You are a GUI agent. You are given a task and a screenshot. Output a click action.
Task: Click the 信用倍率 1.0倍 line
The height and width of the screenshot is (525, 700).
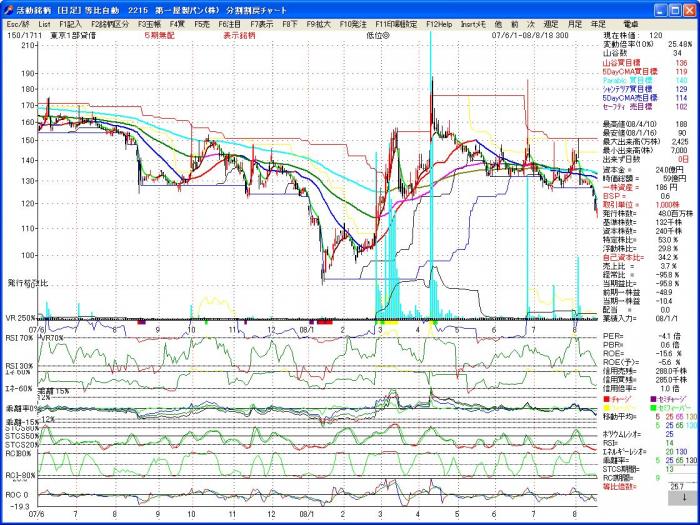tap(641, 389)
